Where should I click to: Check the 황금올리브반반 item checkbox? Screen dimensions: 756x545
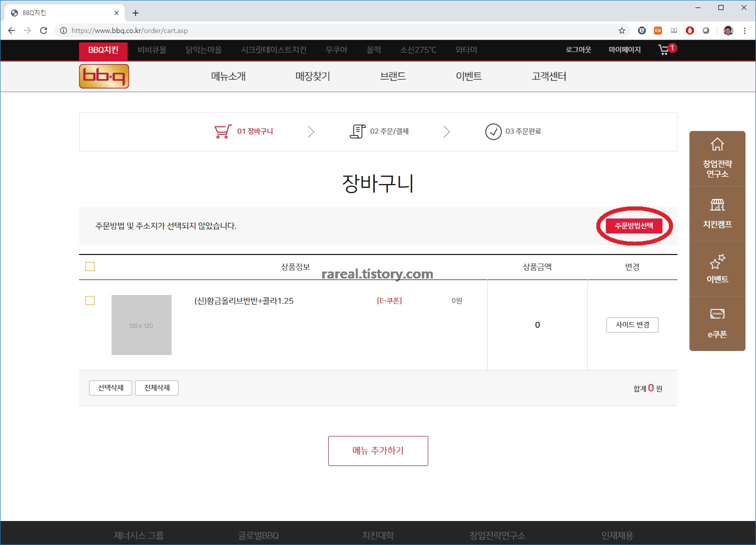point(90,300)
